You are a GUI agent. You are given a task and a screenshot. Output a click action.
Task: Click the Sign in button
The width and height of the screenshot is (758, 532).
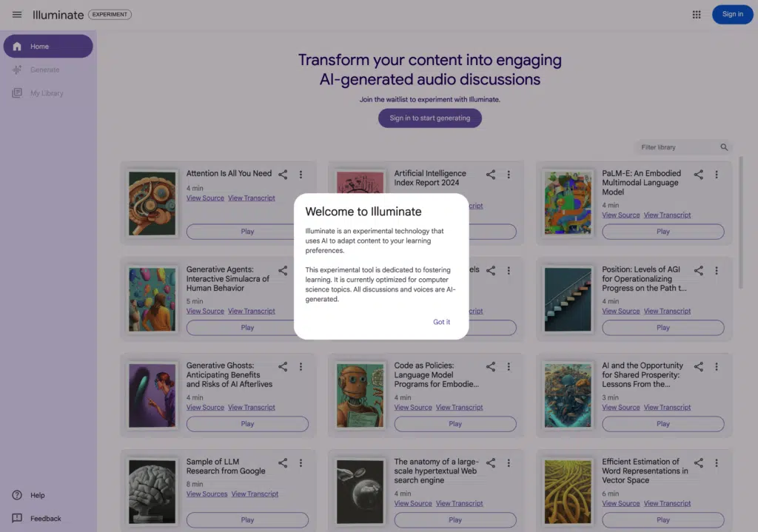732,15
